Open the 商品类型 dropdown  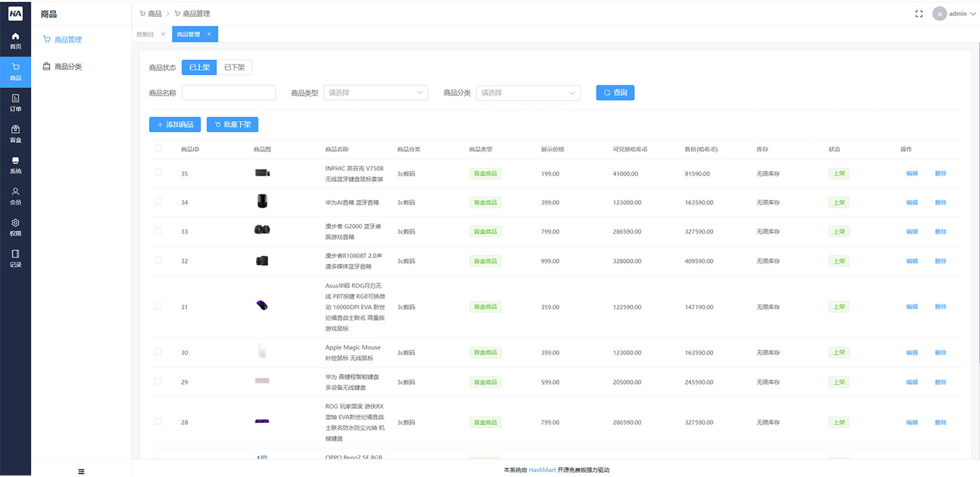tap(375, 92)
